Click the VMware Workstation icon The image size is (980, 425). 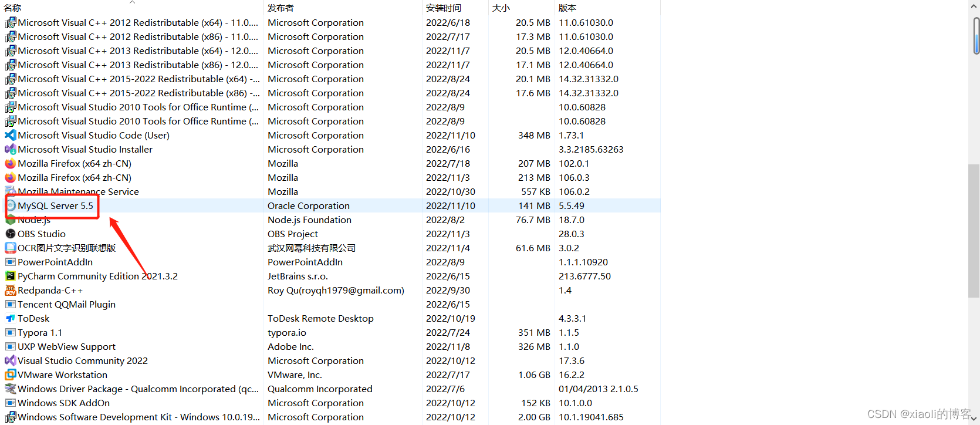[x=11, y=375]
